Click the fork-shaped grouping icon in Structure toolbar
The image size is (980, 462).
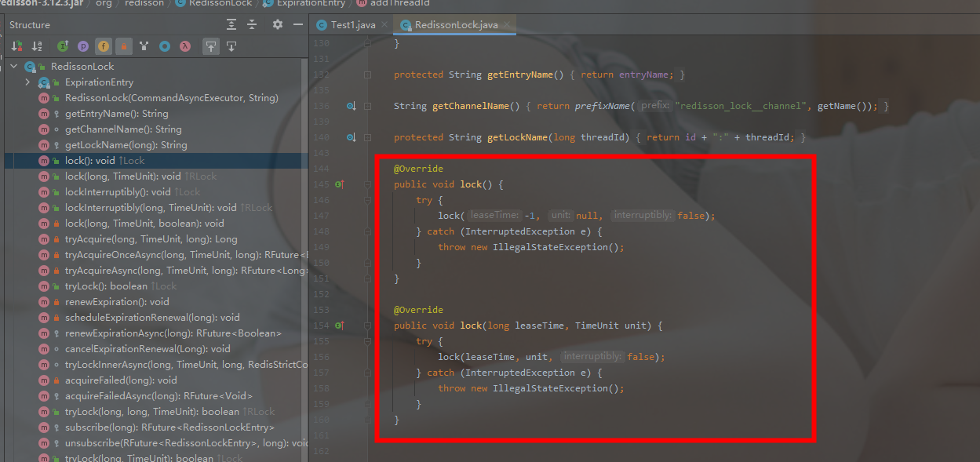[144, 46]
